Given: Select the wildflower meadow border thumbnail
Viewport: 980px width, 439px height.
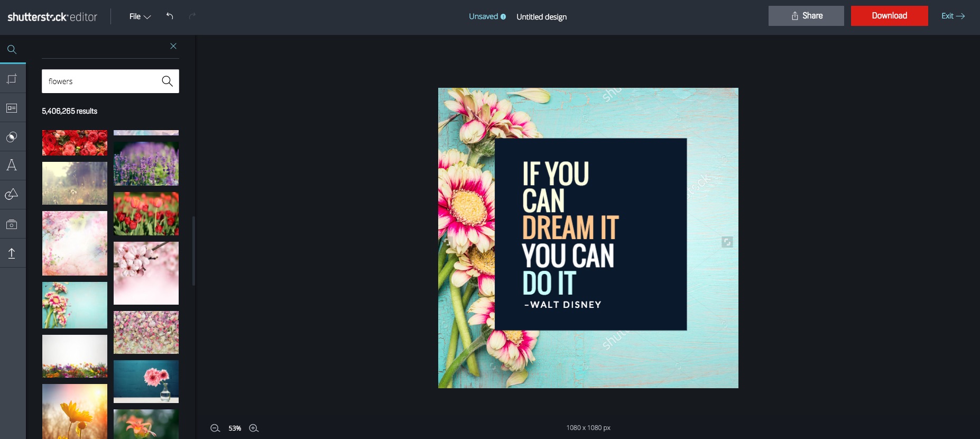Looking at the screenshot, I should [x=75, y=356].
